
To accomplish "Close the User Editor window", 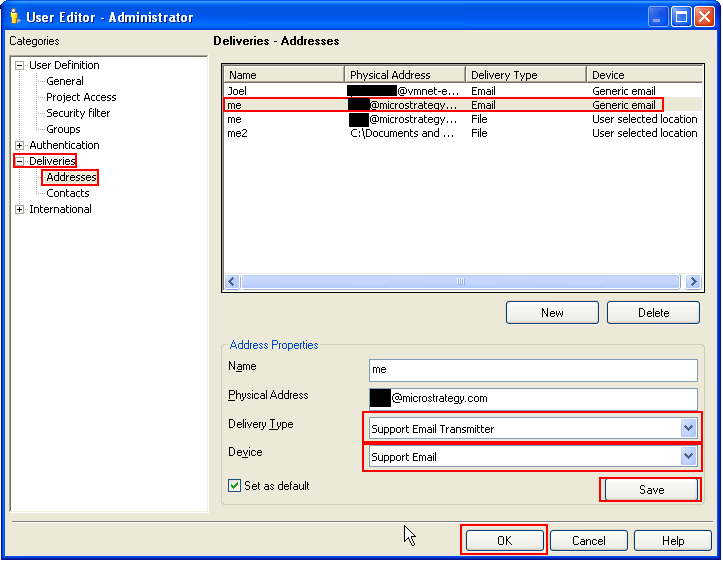I will [704, 18].
